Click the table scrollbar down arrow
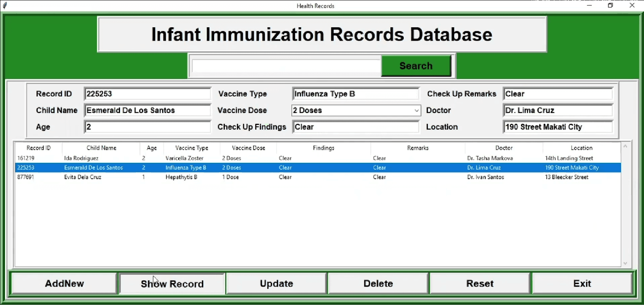 click(x=625, y=263)
